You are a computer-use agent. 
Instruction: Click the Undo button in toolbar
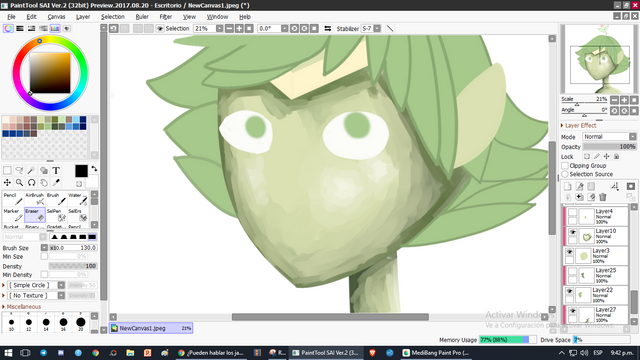tap(114, 28)
